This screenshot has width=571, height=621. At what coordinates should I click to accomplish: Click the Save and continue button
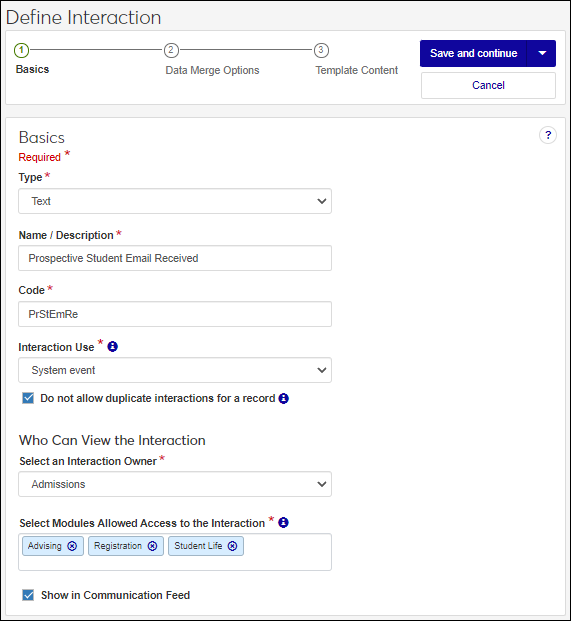point(473,53)
